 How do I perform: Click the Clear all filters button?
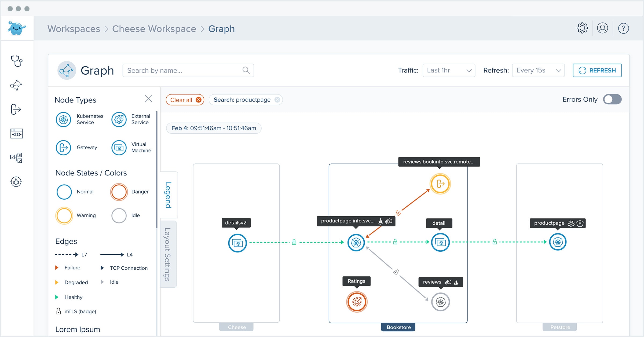[x=185, y=100]
